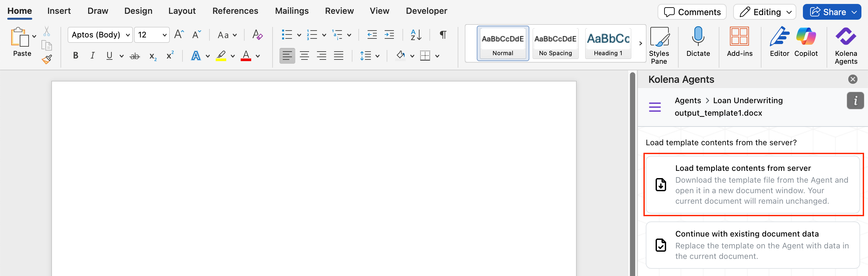Open the Styles Pane
The height and width of the screenshot is (276, 868).
[659, 46]
